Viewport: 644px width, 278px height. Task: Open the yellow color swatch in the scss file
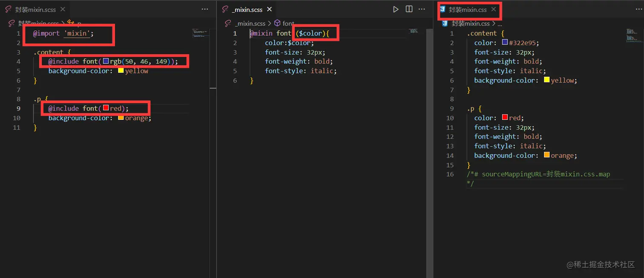(x=121, y=71)
